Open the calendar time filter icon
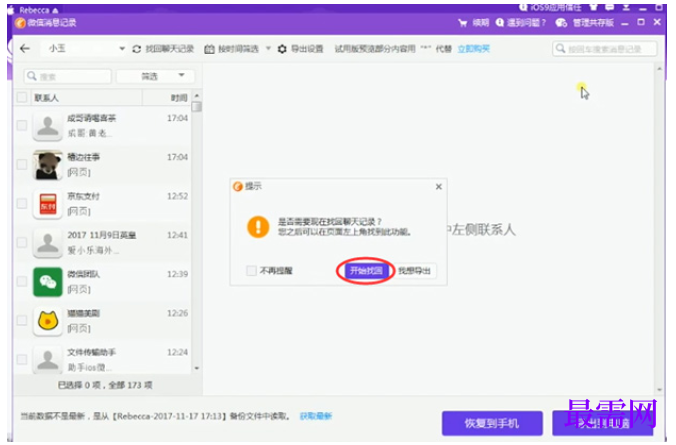676x445 pixels. coord(209,49)
